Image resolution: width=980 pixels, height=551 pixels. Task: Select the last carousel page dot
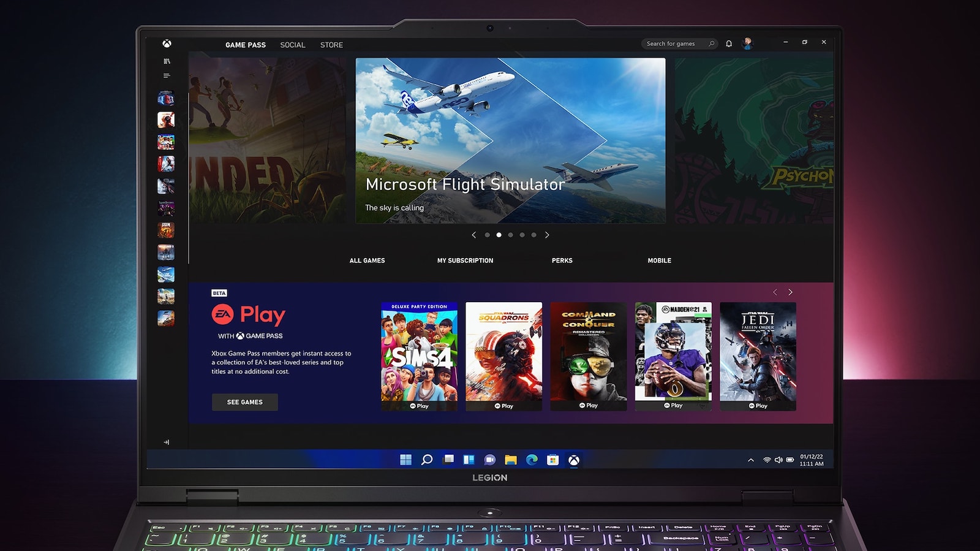click(x=533, y=235)
